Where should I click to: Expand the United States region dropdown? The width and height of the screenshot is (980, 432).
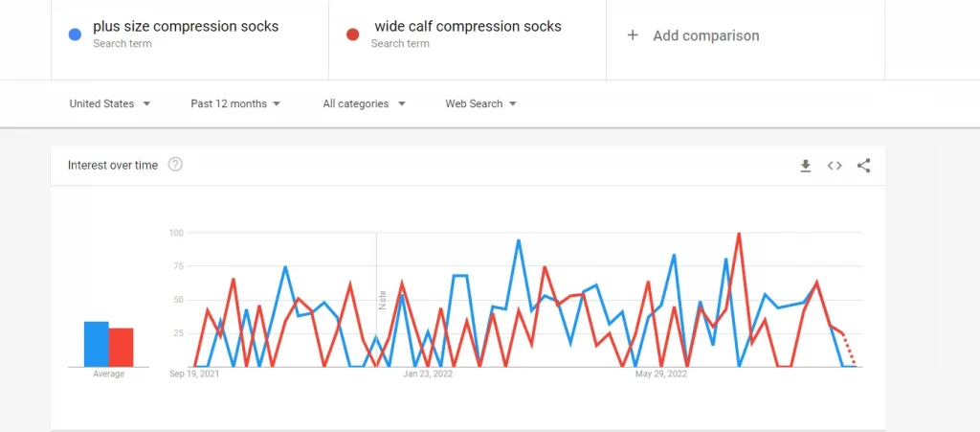click(110, 103)
